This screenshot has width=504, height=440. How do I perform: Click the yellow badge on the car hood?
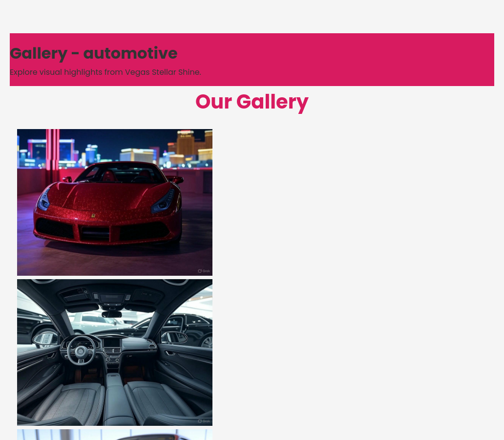tap(93, 216)
